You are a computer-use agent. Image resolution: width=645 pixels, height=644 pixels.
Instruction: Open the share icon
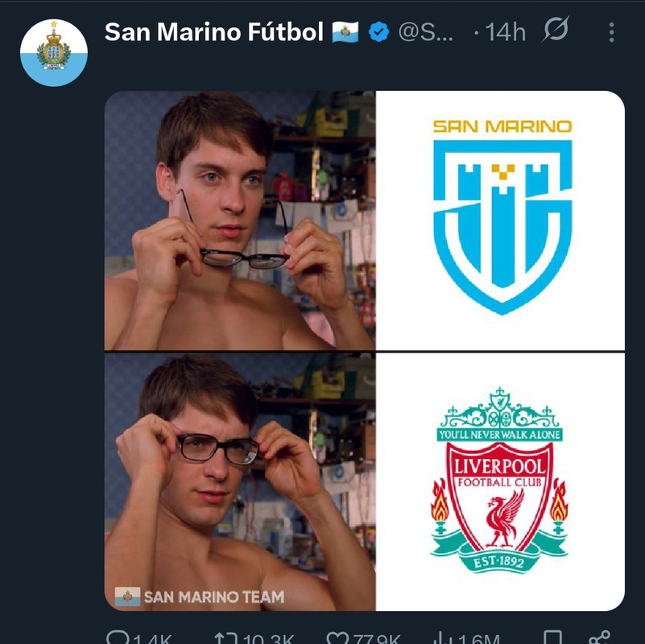[599, 638]
